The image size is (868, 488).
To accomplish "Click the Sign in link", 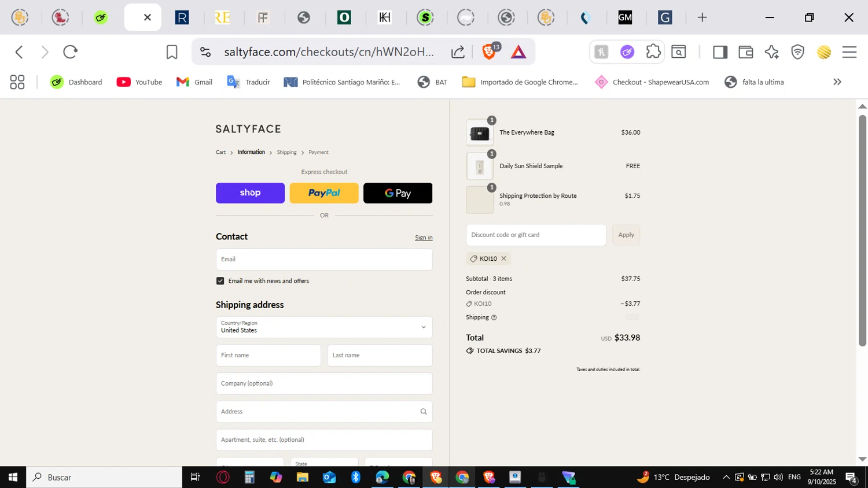I will point(424,238).
